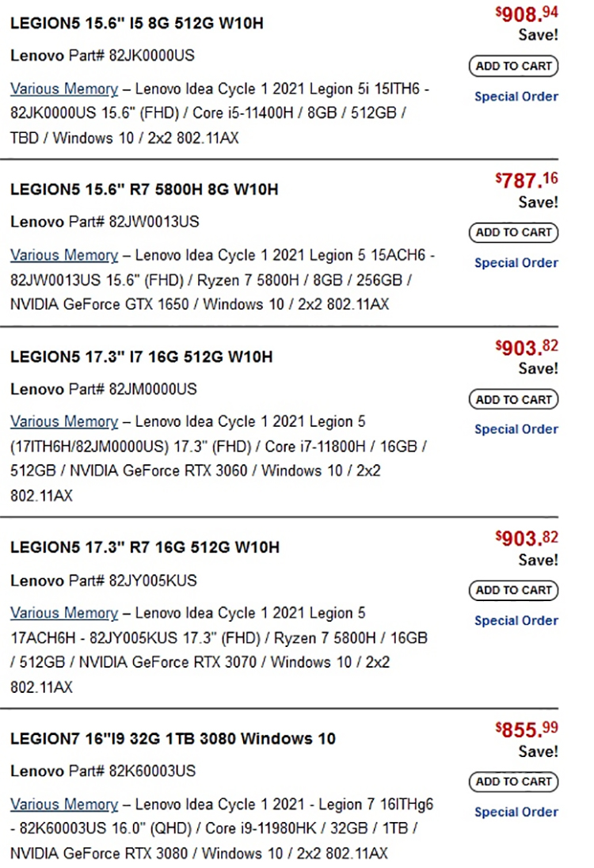Open Various Memory link for 82JY005KUS

click(x=64, y=613)
